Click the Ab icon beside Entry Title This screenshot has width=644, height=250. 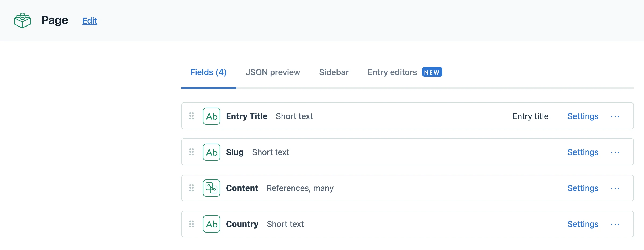tap(211, 116)
